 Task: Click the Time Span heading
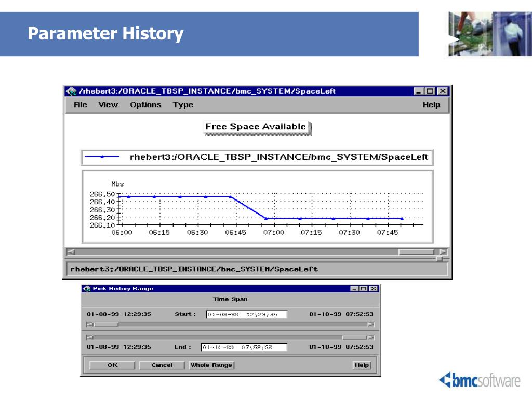click(x=230, y=299)
